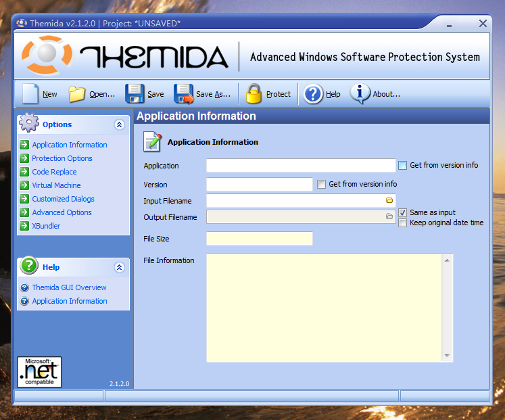Open the Code Replace page
The height and width of the screenshot is (420, 505).
click(54, 172)
